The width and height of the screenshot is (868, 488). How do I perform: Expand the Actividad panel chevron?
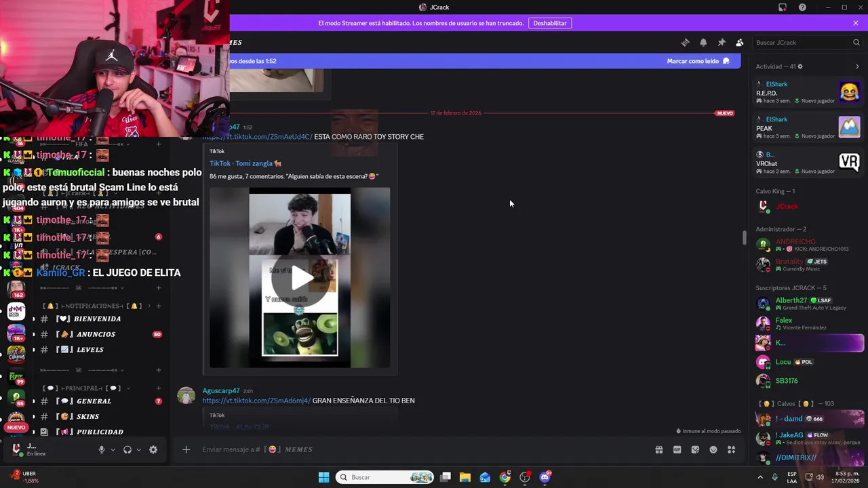point(857,66)
